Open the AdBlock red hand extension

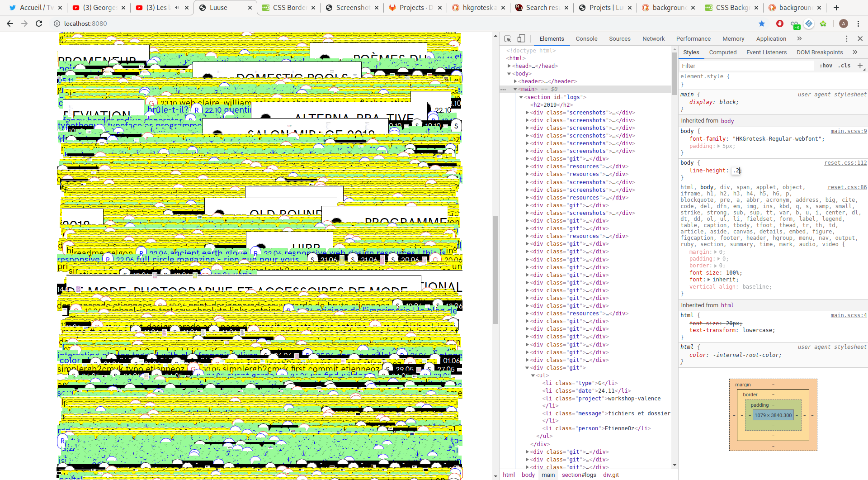(780, 24)
